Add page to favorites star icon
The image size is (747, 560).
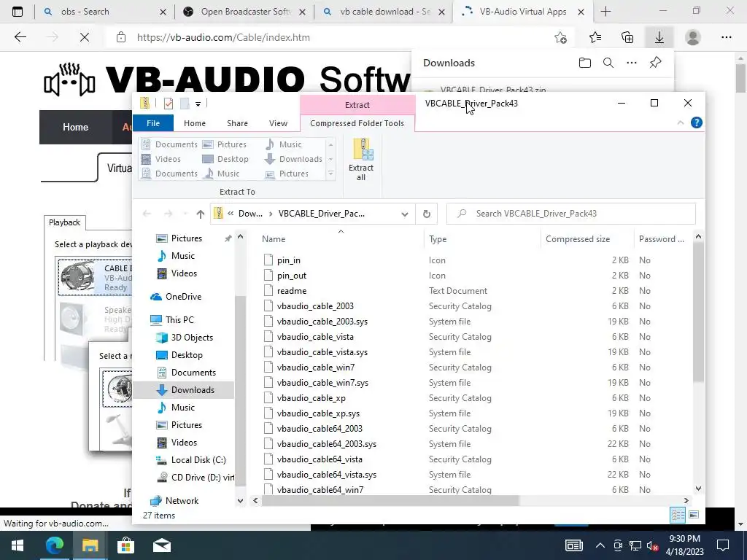point(561,37)
